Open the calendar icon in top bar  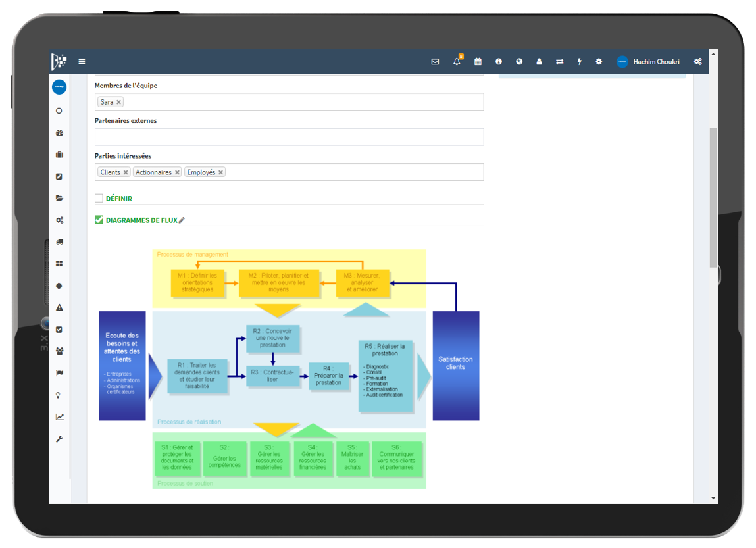[478, 62]
